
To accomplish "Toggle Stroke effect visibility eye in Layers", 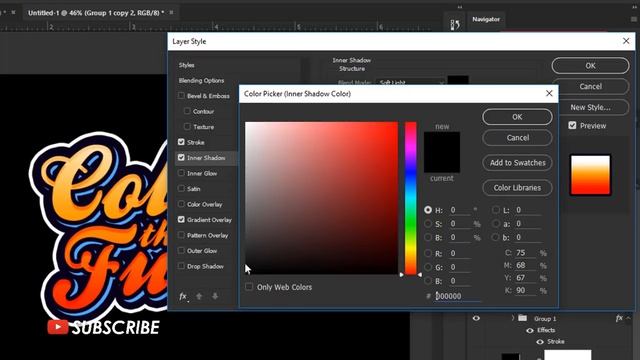I will point(540,342).
